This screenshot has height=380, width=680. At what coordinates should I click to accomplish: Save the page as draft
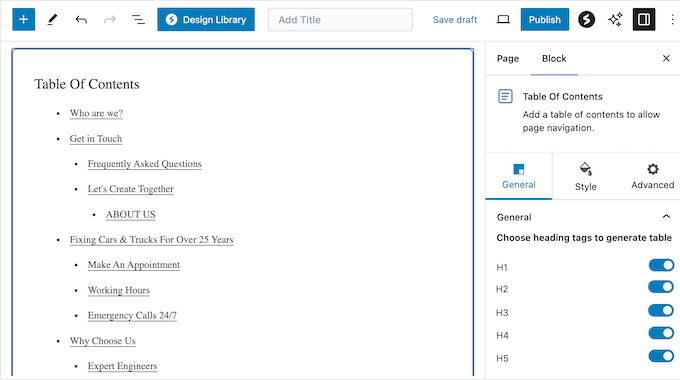coord(455,20)
